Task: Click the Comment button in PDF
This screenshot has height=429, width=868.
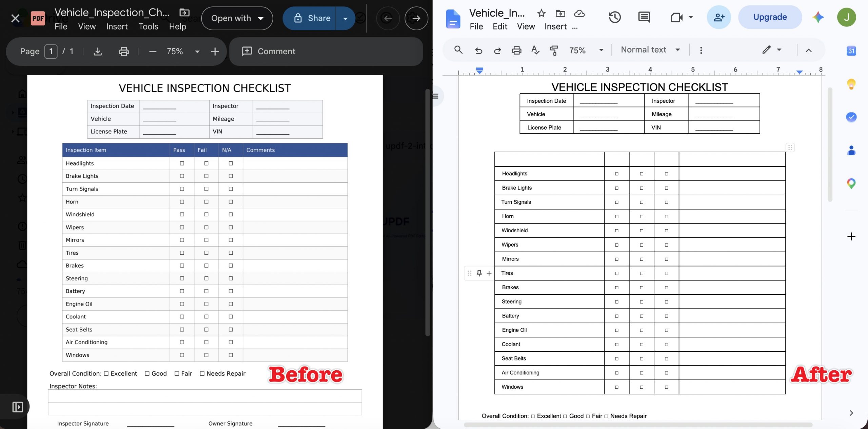Action: pos(268,51)
